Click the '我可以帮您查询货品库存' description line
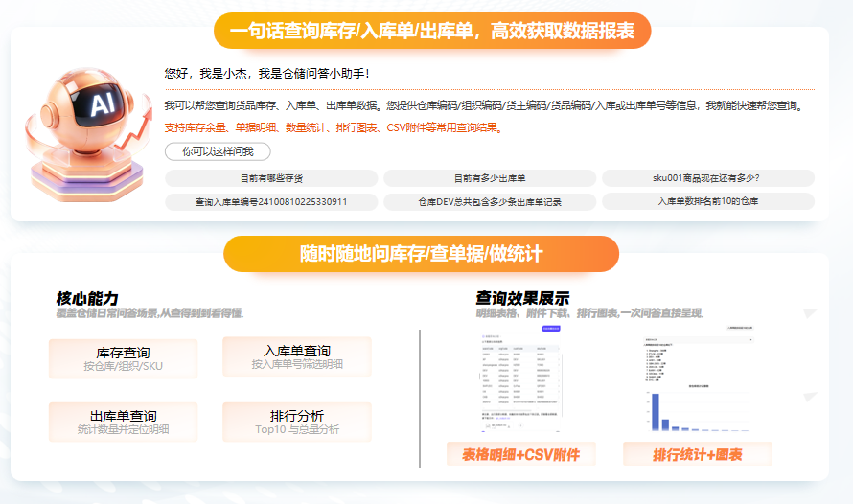This screenshot has width=853, height=504. click(485, 105)
